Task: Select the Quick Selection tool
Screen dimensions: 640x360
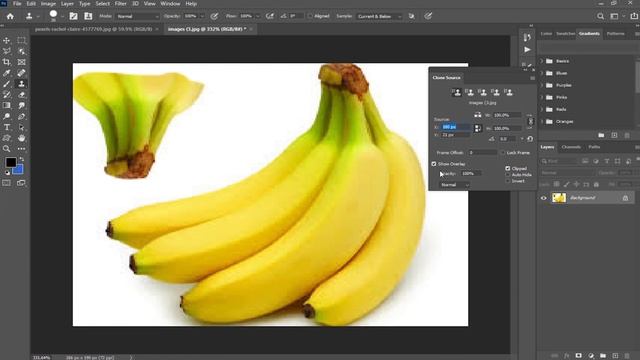Action: point(21,51)
